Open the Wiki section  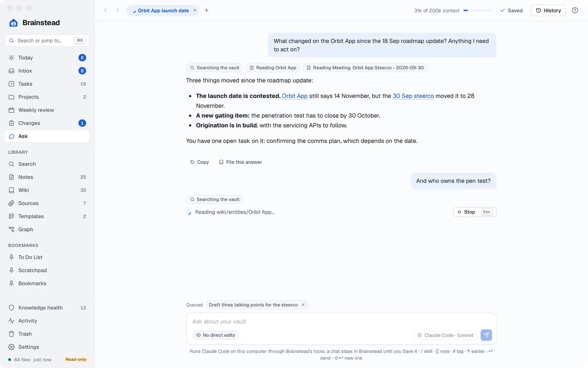[x=47, y=190]
